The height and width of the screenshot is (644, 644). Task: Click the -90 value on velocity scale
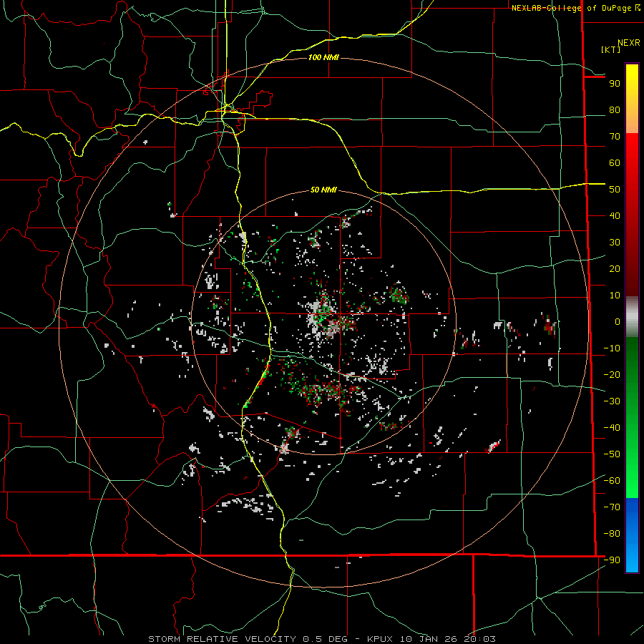[x=612, y=560]
